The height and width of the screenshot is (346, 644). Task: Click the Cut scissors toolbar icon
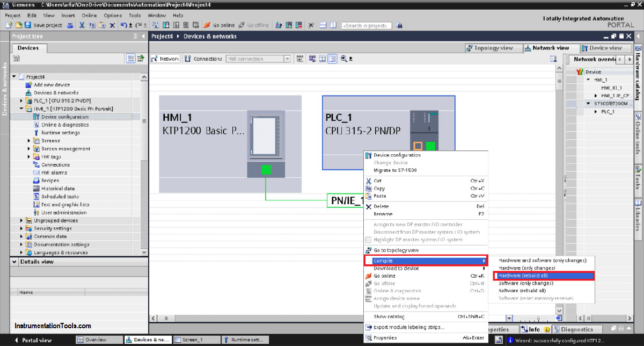82,25
